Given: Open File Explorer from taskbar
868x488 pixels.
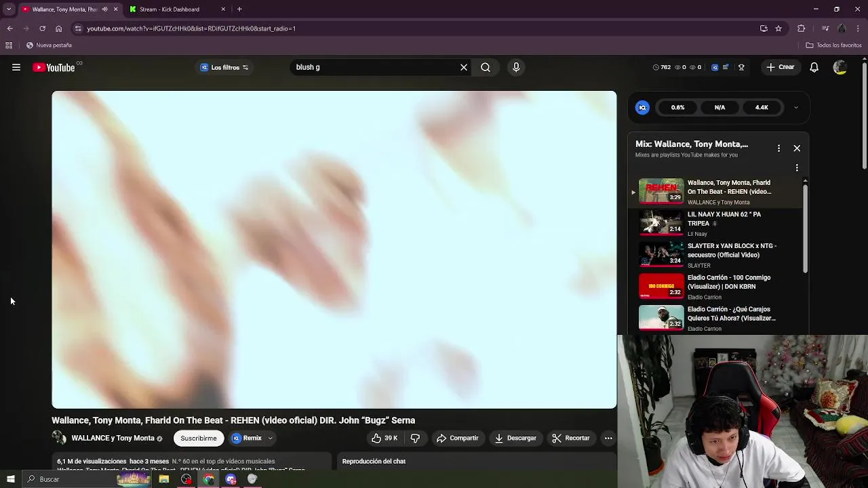Looking at the screenshot, I should (164, 479).
